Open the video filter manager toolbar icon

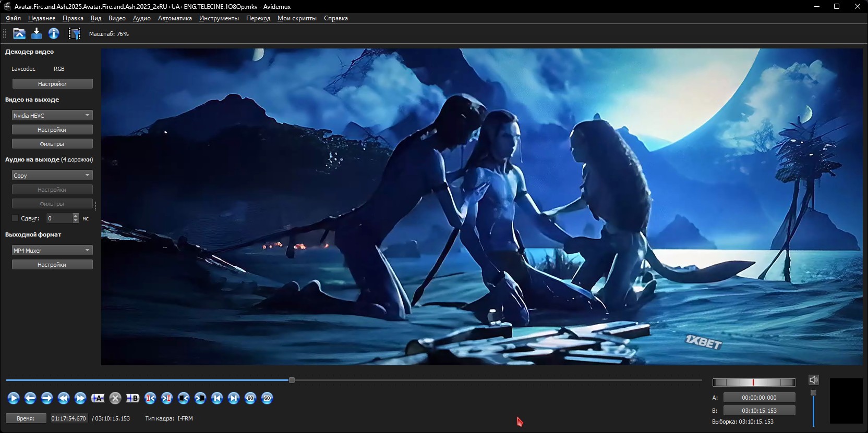pyautogui.click(x=75, y=34)
